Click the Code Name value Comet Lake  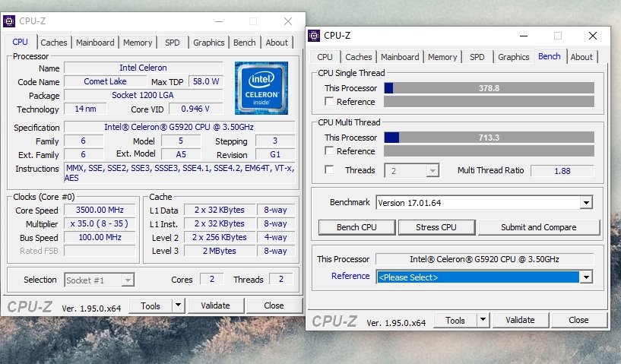click(x=106, y=81)
